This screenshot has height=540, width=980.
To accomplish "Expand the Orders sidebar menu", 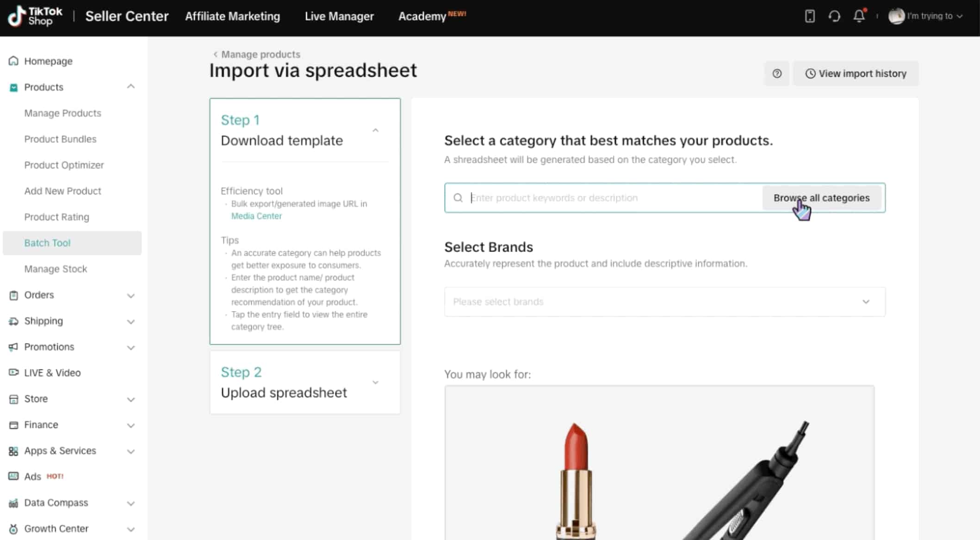I will (131, 295).
